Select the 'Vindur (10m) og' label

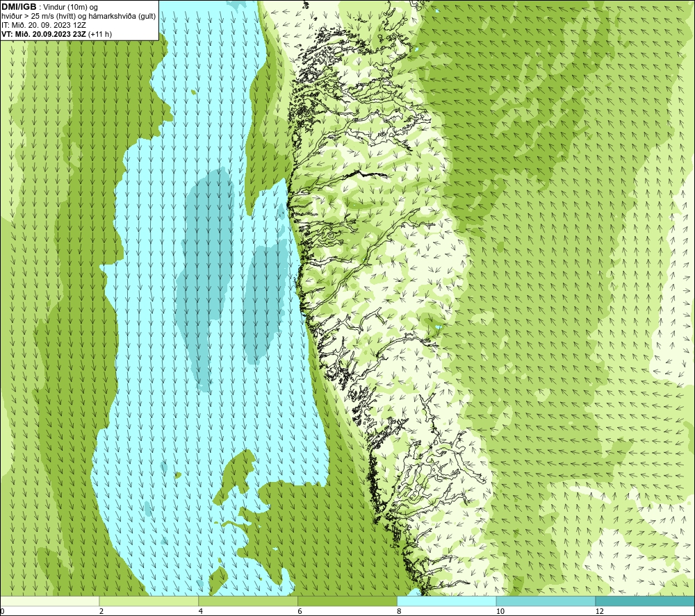[71, 7]
